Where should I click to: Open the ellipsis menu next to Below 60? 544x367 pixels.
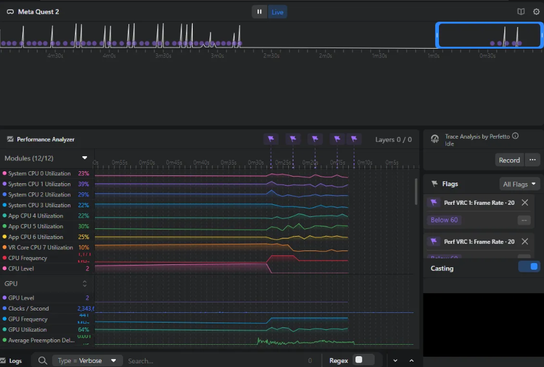[x=524, y=220]
